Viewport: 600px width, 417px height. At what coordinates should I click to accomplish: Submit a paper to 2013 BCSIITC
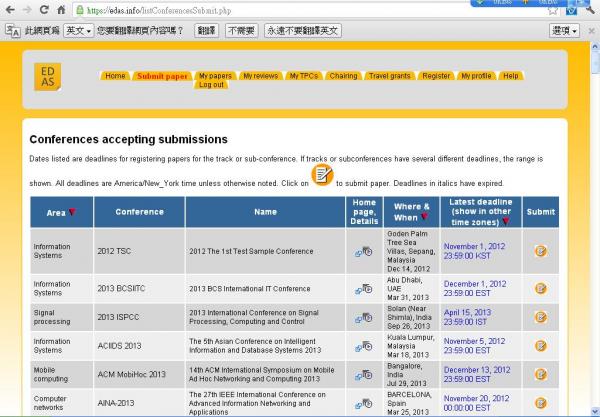540,288
